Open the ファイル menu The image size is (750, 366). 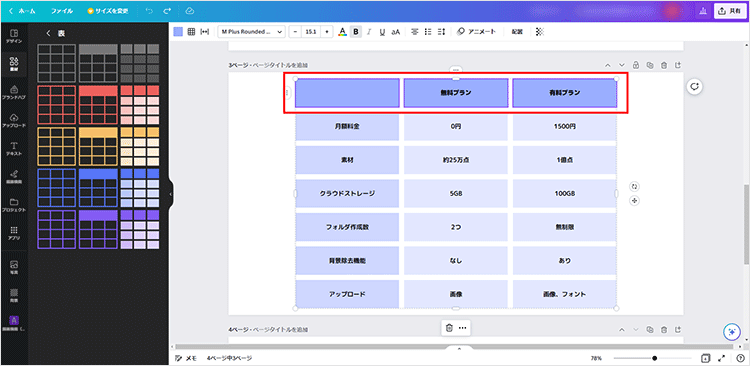pyautogui.click(x=62, y=11)
